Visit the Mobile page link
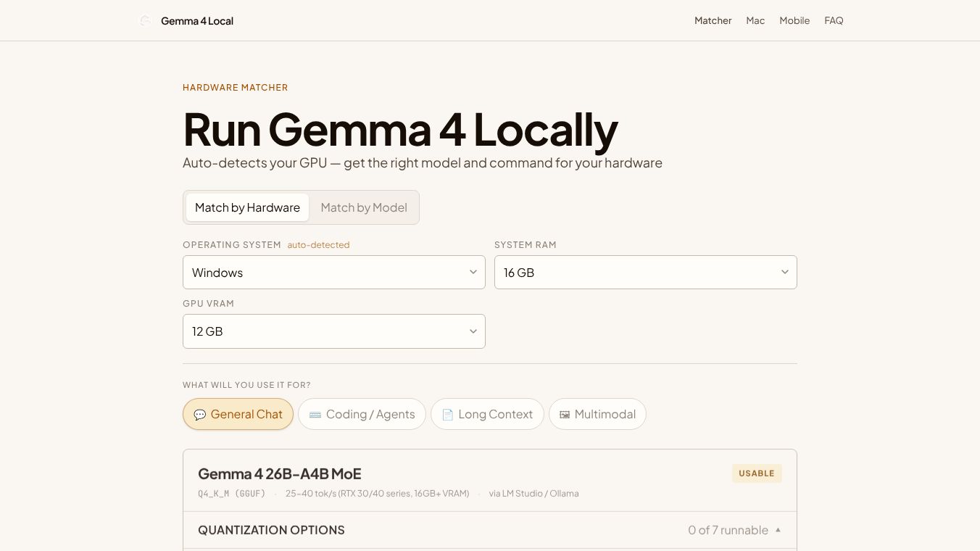Image resolution: width=980 pixels, height=551 pixels. pos(794,20)
